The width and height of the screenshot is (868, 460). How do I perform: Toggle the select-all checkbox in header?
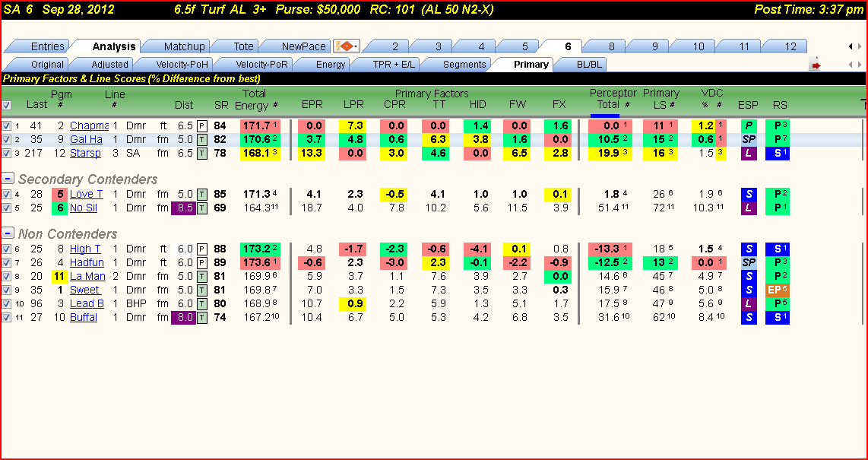pos(6,105)
